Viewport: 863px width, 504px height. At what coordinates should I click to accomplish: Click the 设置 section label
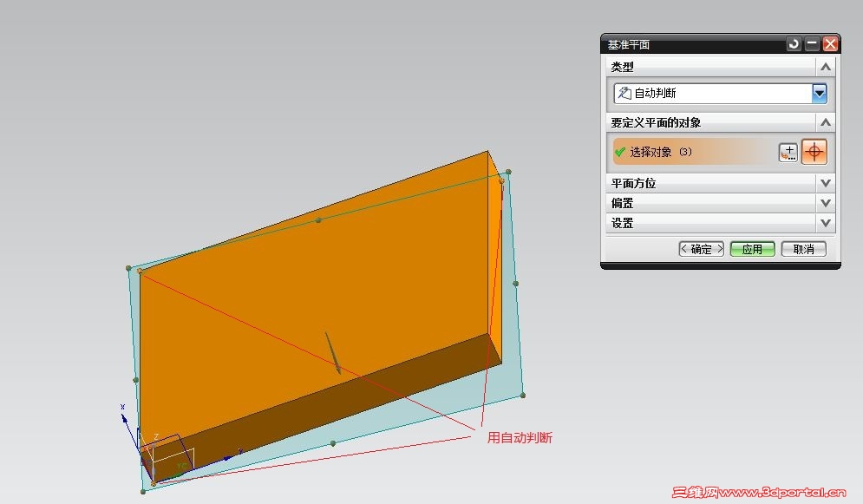click(x=623, y=223)
